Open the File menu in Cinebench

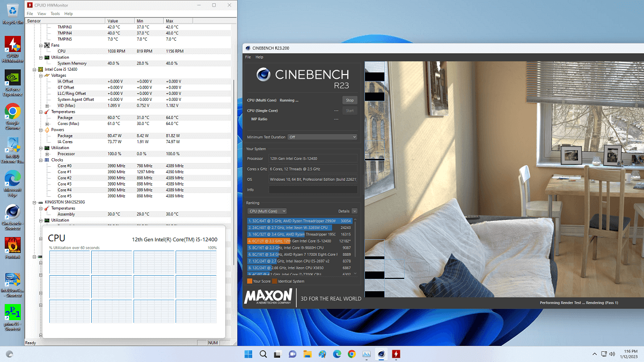point(248,57)
